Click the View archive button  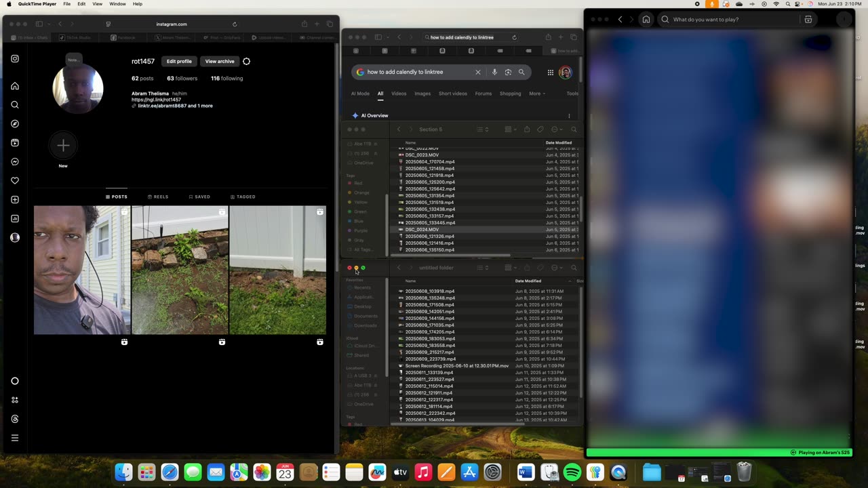click(x=220, y=61)
